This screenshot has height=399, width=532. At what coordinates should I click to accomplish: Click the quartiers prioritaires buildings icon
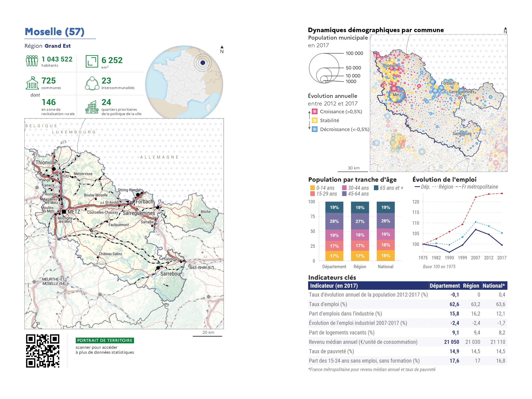(92, 107)
